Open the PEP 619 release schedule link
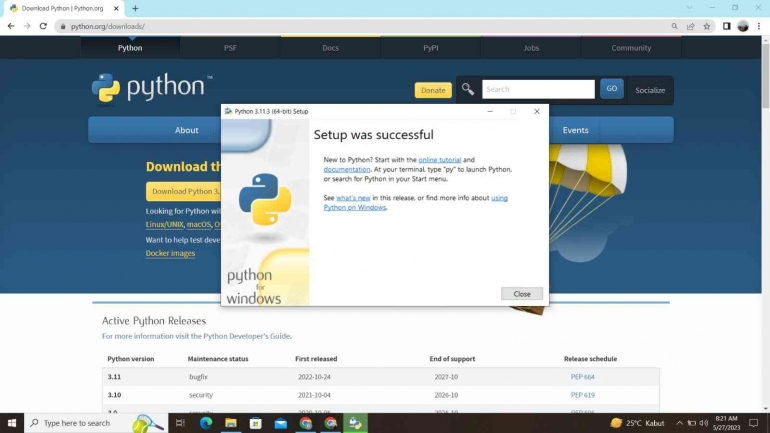This screenshot has height=433, width=770. [582, 395]
